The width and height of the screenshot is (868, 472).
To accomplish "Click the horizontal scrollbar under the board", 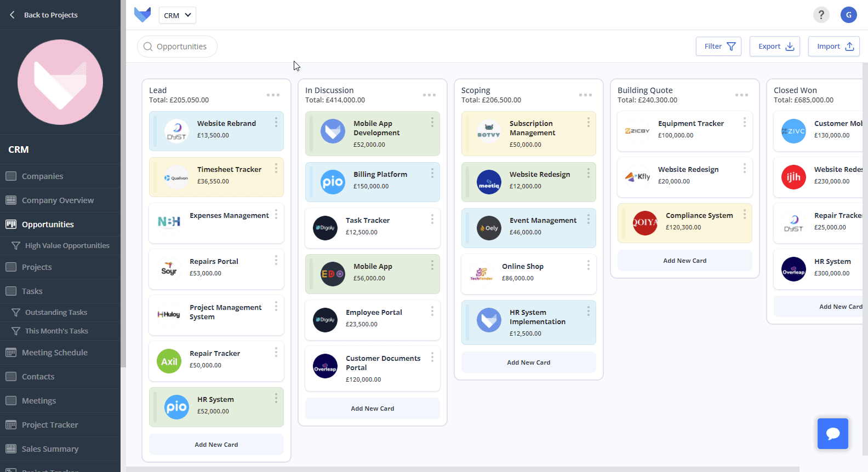I will click(x=462, y=469).
